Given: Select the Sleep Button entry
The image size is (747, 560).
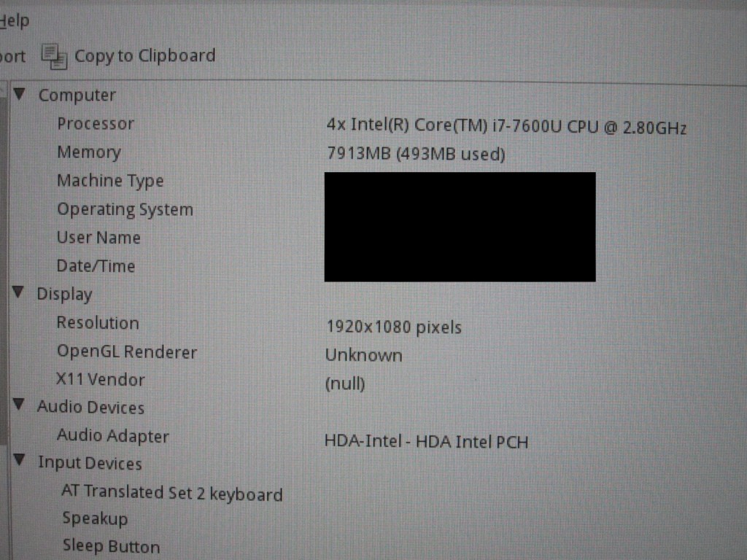Looking at the screenshot, I should coord(111,546).
